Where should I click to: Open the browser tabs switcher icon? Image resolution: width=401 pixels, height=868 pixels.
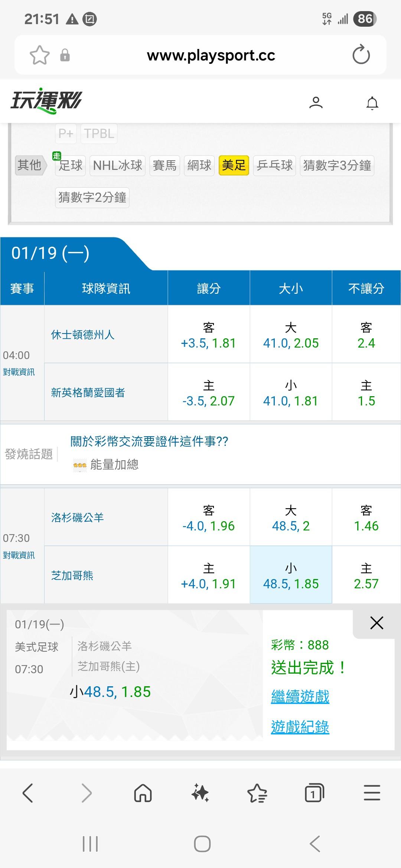point(314,793)
